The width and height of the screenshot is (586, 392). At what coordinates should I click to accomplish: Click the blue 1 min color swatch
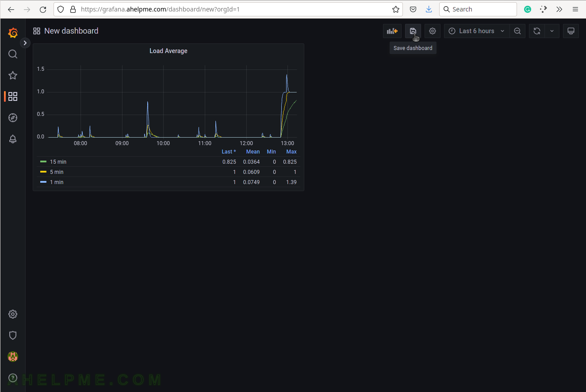click(x=43, y=182)
